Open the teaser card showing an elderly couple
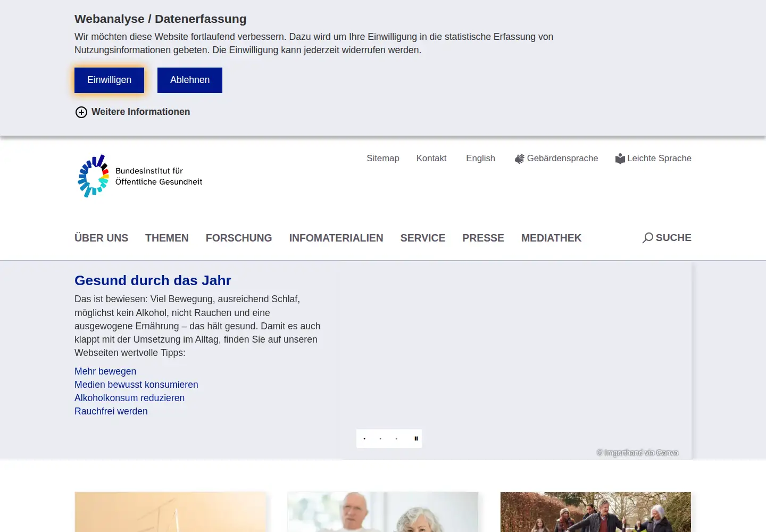Viewport: 766px width, 532px height. [x=383, y=512]
